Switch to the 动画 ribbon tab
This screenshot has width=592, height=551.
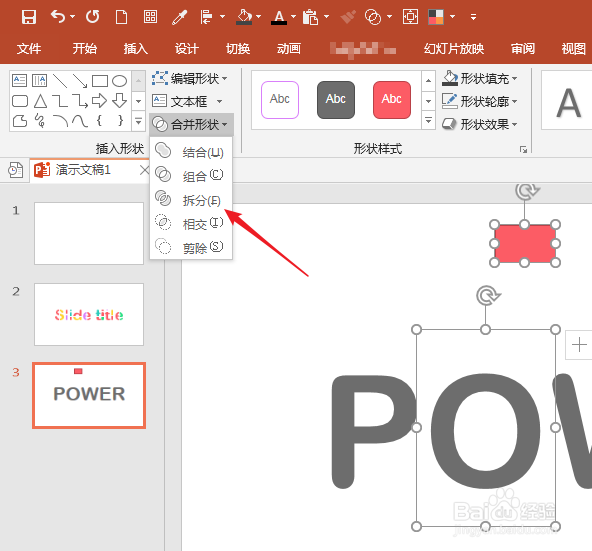point(289,48)
